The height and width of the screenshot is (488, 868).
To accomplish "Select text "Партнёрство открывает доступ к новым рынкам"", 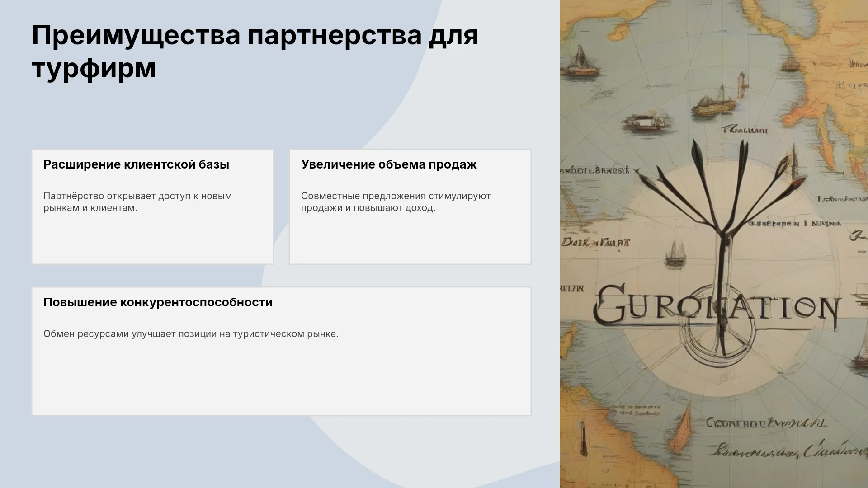I will click(137, 202).
